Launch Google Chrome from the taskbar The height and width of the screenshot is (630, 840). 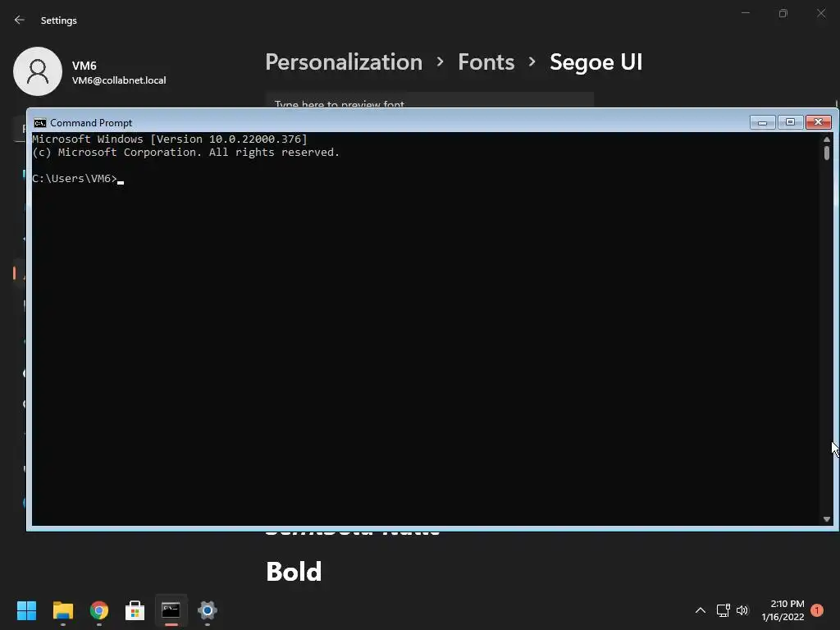point(99,610)
